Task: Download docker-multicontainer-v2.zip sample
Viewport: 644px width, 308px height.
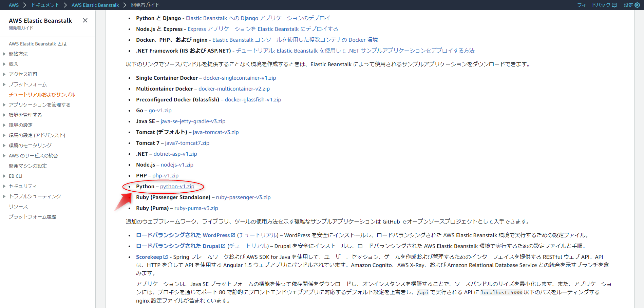Action: click(234, 89)
